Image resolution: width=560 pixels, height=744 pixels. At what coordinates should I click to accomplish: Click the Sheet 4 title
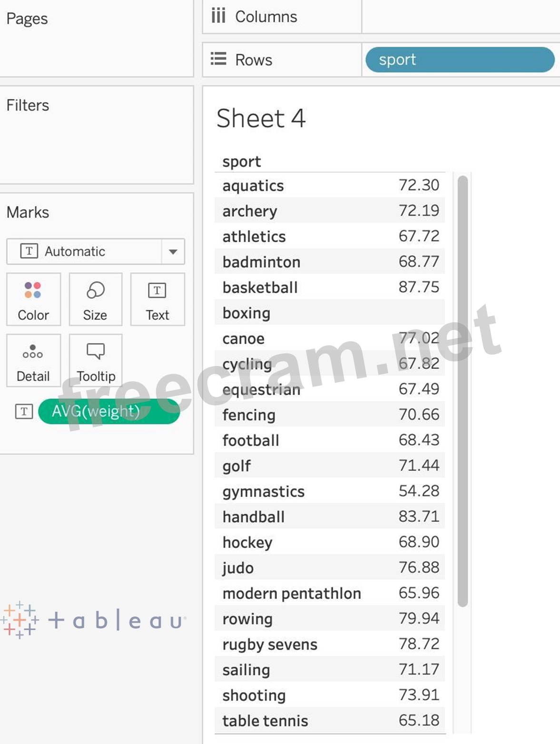261,118
